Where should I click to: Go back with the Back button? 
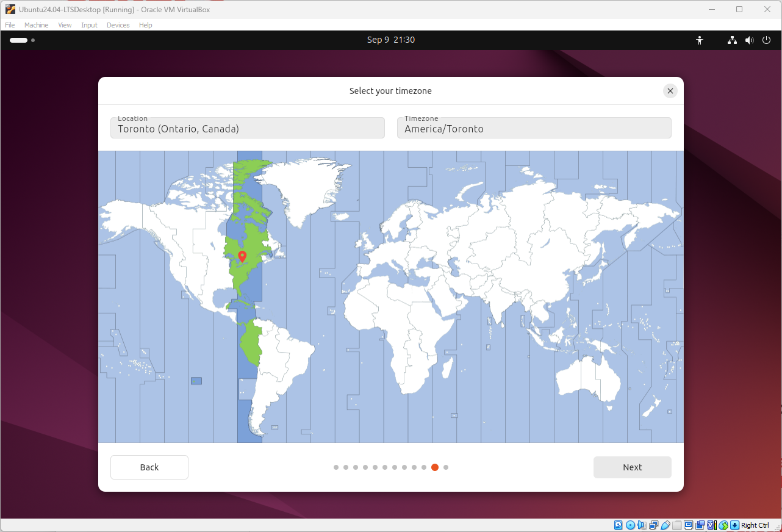tap(149, 467)
